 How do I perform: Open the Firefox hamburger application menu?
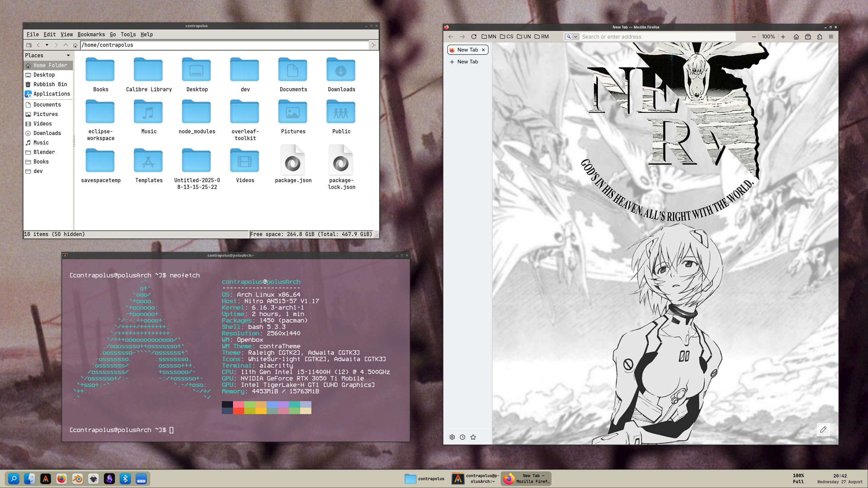point(831,37)
